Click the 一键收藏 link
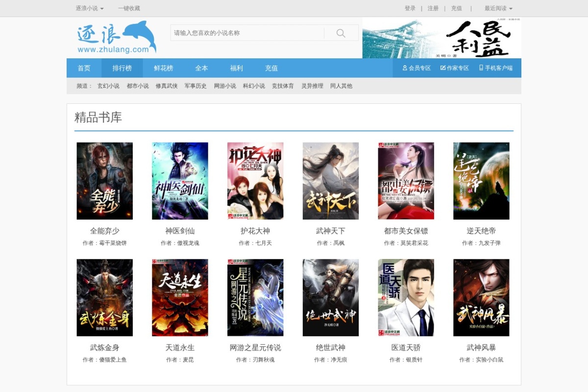Viewport: 588px width, 392px height. click(129, 8)
